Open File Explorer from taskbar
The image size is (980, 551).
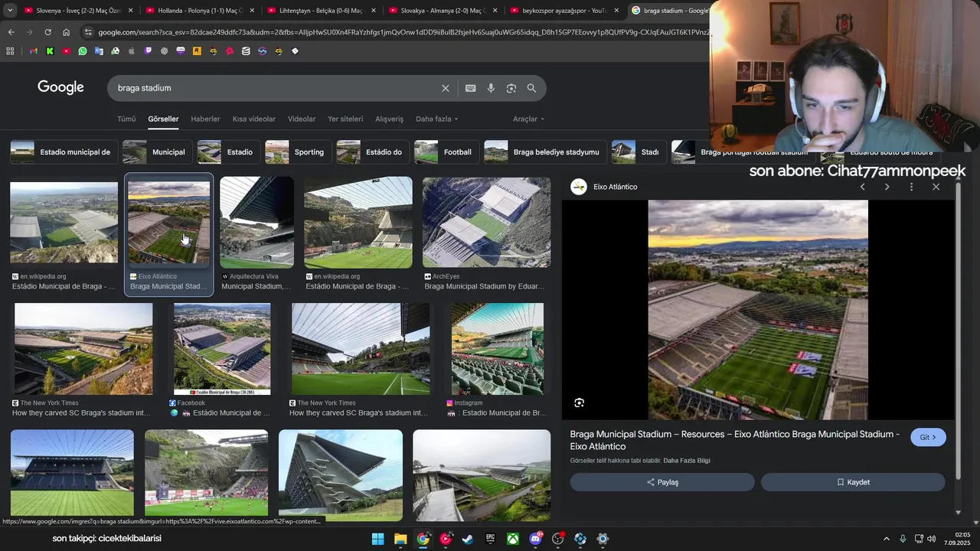[400, 539]
